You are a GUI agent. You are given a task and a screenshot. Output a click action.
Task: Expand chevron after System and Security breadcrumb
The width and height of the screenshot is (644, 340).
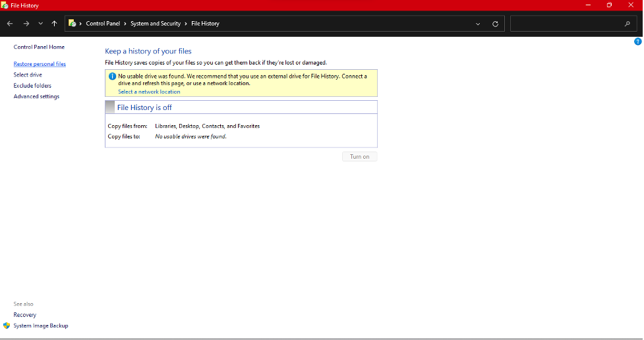click(x=186, y=24)
